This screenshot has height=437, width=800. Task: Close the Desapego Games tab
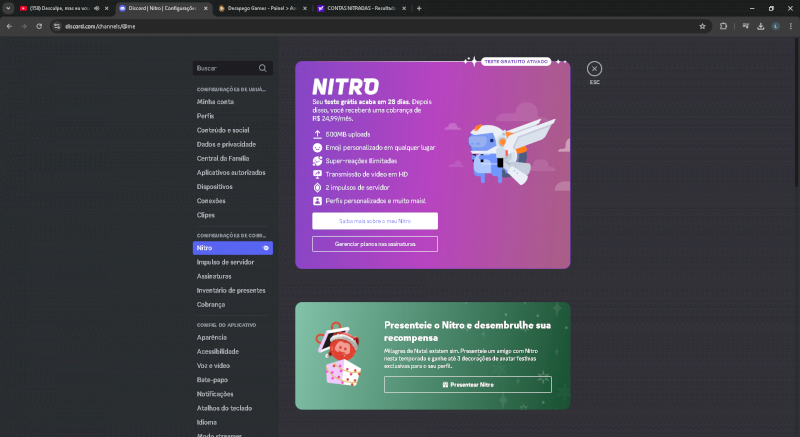click(x=305, y=8)
